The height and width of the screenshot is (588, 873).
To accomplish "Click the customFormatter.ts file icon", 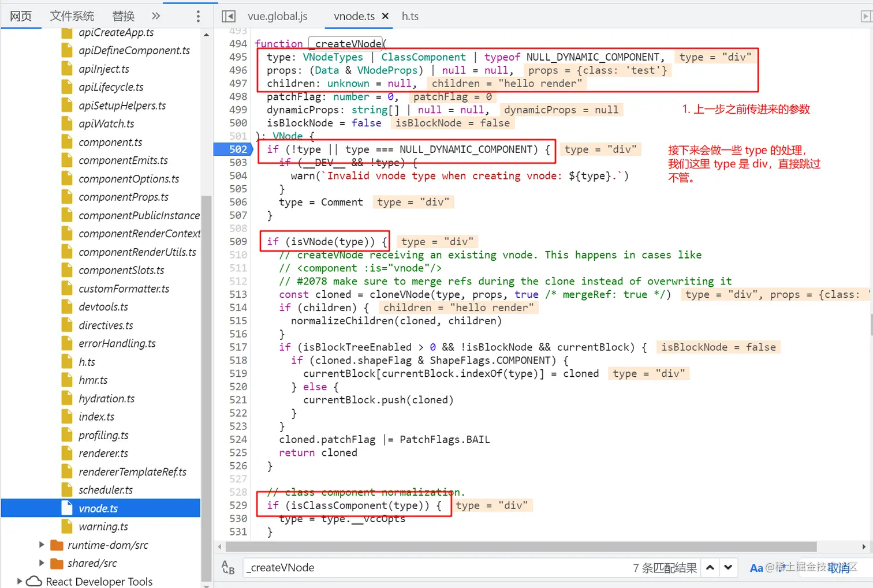I will click(67, 289).
